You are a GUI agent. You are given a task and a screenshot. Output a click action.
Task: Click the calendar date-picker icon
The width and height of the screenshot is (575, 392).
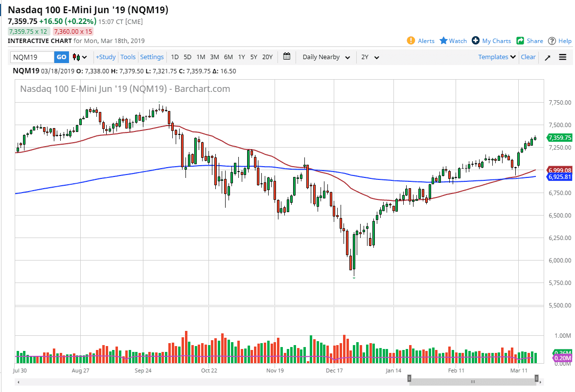click(286, 57)
